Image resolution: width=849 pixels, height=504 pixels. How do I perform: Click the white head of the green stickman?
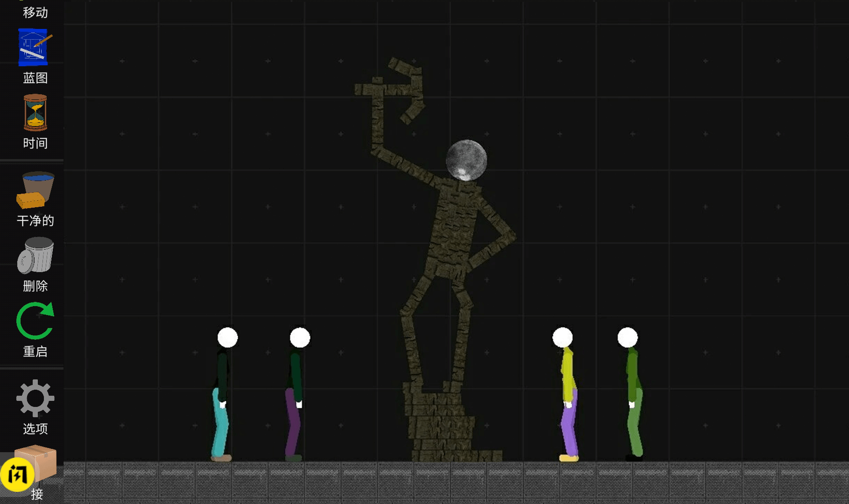coord(627,337)
